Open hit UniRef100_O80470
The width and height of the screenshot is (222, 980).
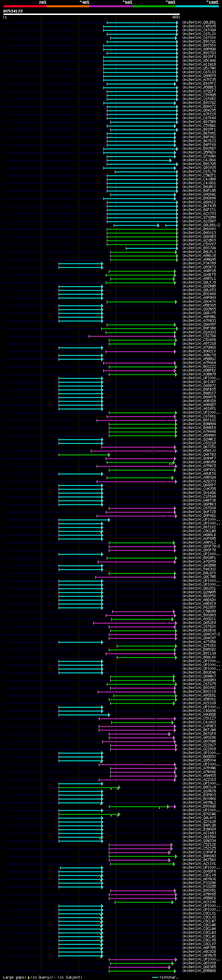tap(199, 302)
